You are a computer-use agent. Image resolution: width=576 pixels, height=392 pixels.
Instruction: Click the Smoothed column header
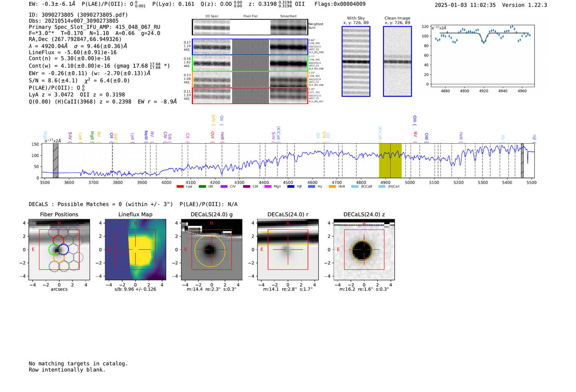pyautogui.click(x=288, y=16)
